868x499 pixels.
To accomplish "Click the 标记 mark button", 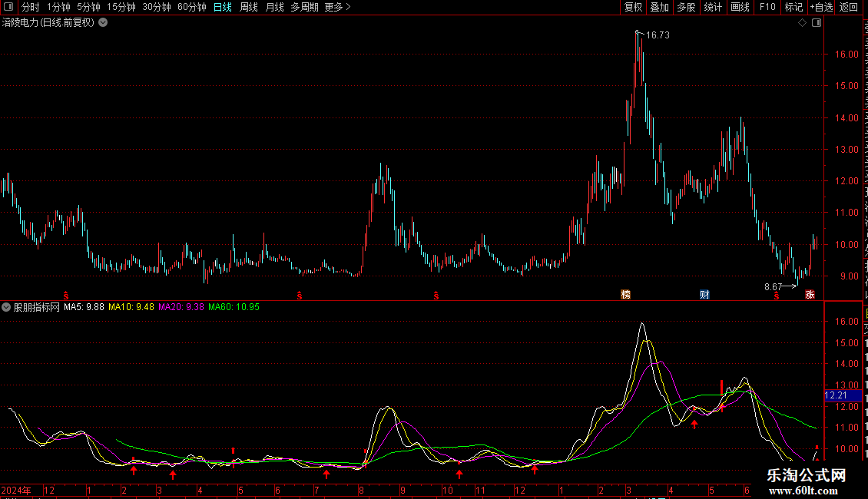I will 793,7.
